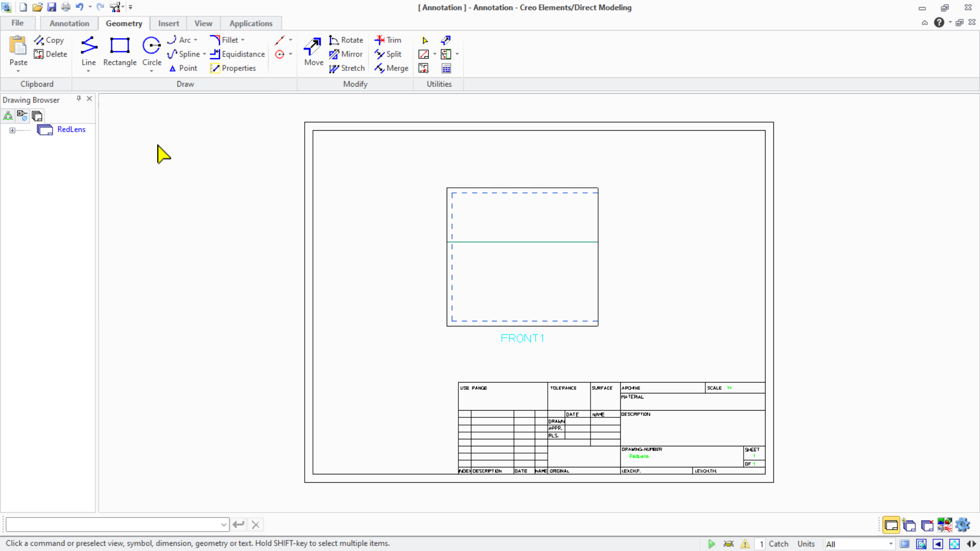Start the Move command
Screen dimensions: 980x551
(313, 51)
